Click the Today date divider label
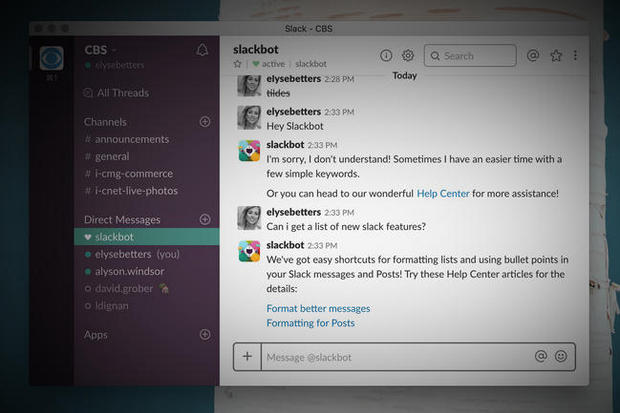This screenshot has height=413, width=620. (405, 75)
